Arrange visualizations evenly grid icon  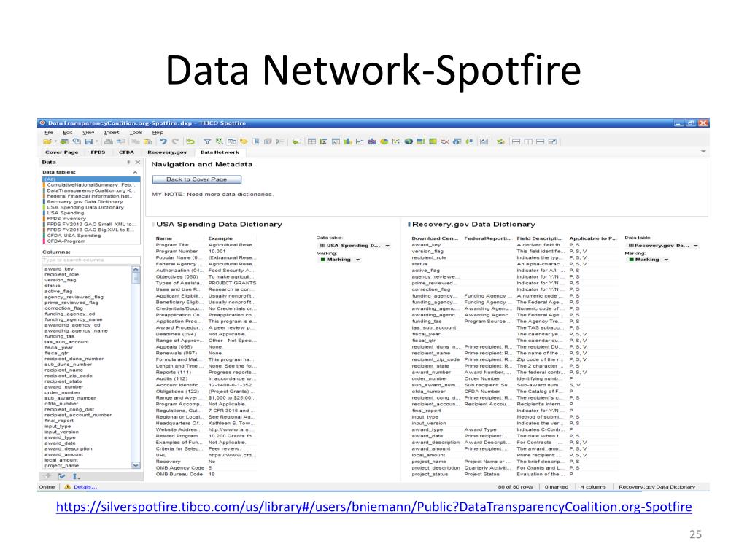pos(516,141)
